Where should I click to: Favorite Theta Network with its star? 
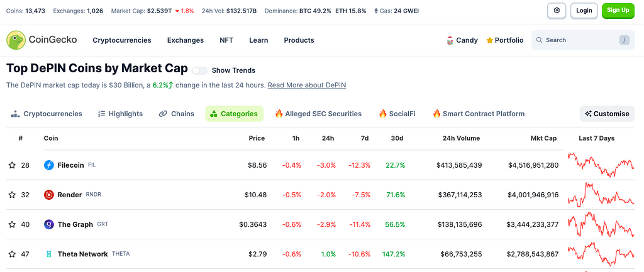(12, 254)
